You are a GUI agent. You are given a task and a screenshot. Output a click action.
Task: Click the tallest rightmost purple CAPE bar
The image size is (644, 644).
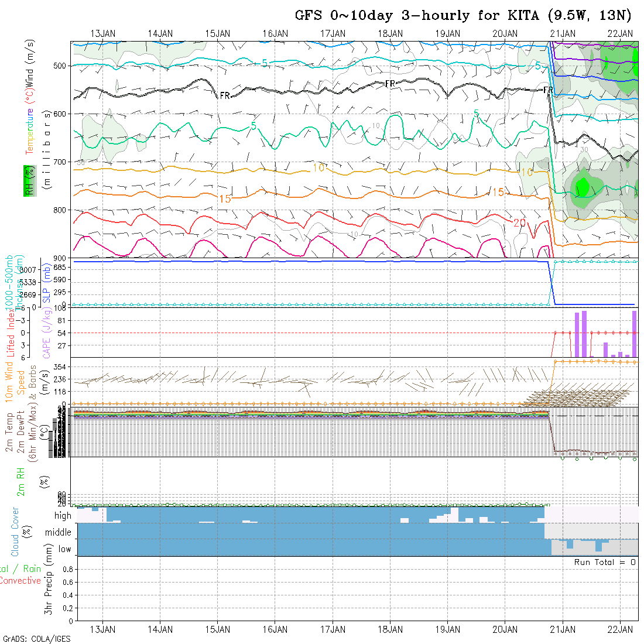pos(634,334)
